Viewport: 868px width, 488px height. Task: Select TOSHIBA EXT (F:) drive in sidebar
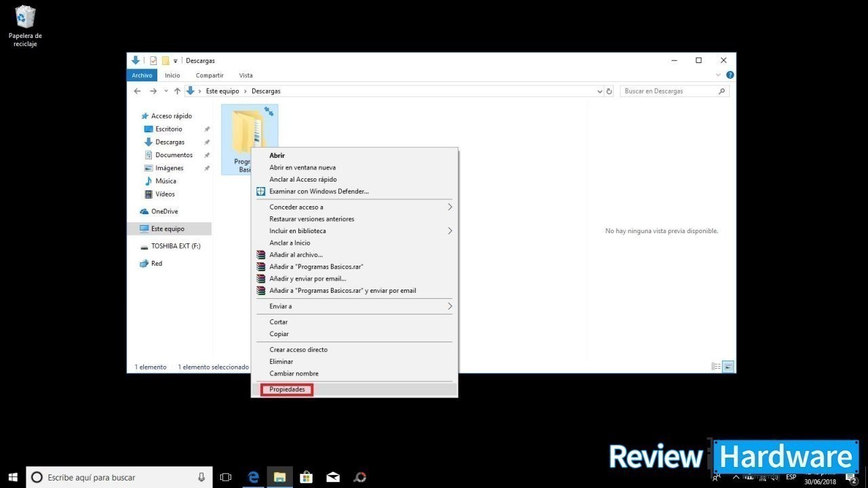(x=175, y=246)
